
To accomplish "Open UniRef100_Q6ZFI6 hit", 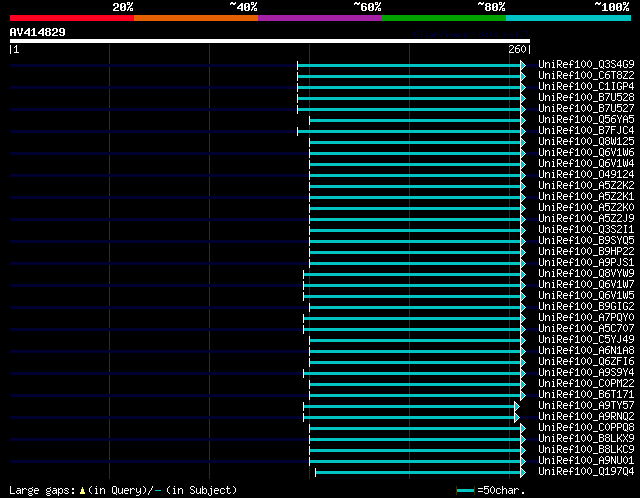I will pos(586,362).
